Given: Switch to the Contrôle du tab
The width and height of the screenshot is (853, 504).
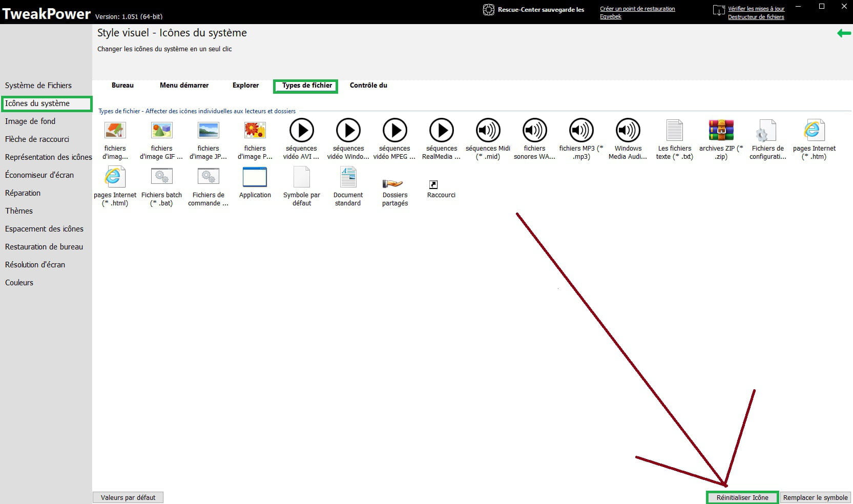Looking at the screenshot, I should click(x=368, y=86).
